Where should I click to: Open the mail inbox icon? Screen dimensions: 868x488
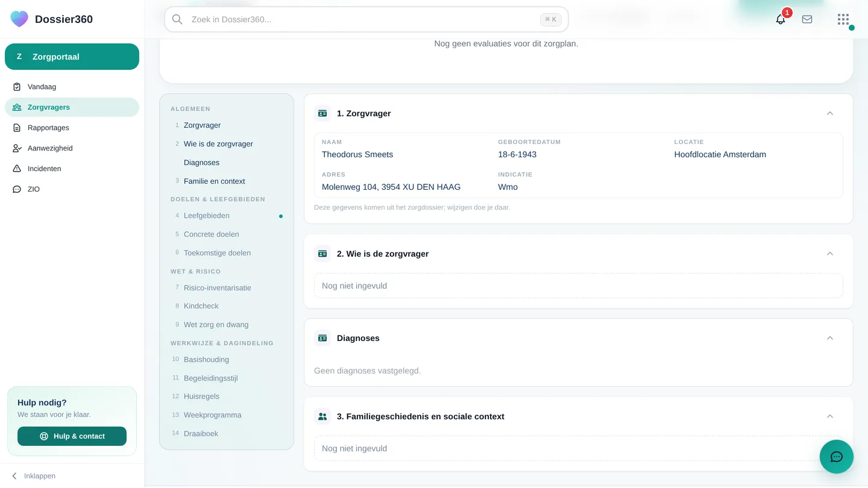pos(807,19)
